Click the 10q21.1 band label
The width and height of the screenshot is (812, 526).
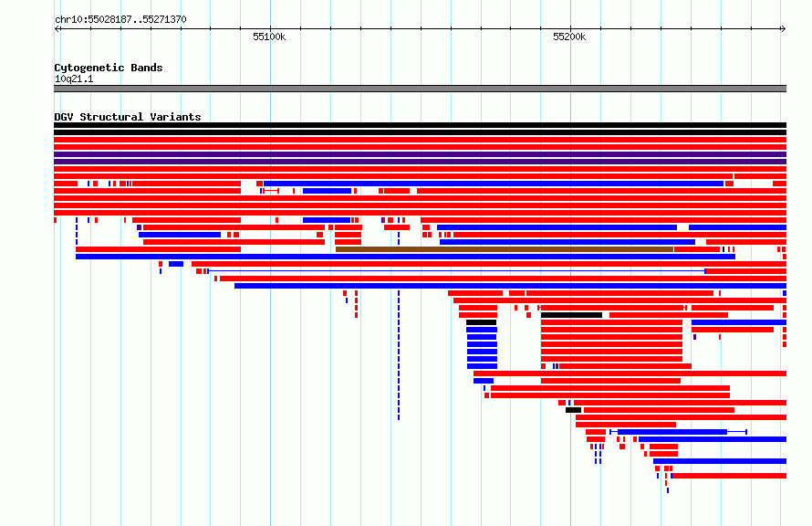pyautogui.click(x=74, y=79)
